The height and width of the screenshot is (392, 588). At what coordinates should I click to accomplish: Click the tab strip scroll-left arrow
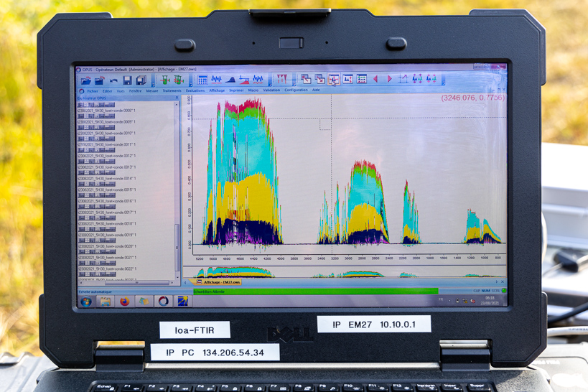pyautogui.click(x=186, y=282)
